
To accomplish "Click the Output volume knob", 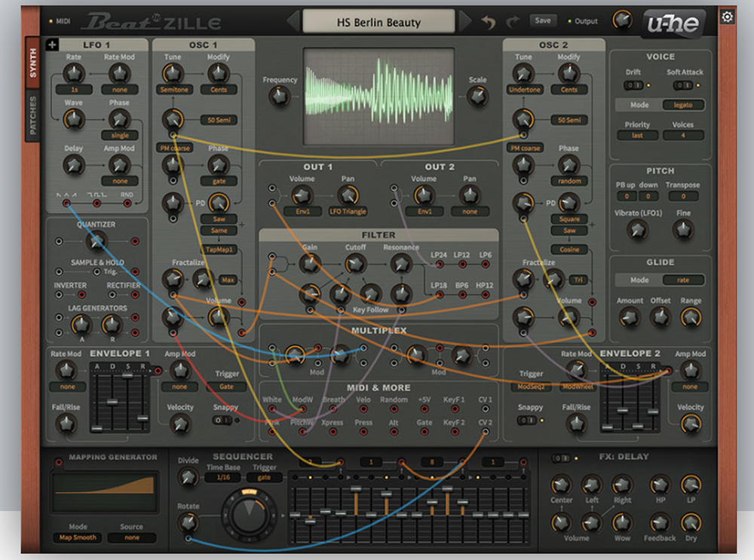I will click(x=622, y=20).
